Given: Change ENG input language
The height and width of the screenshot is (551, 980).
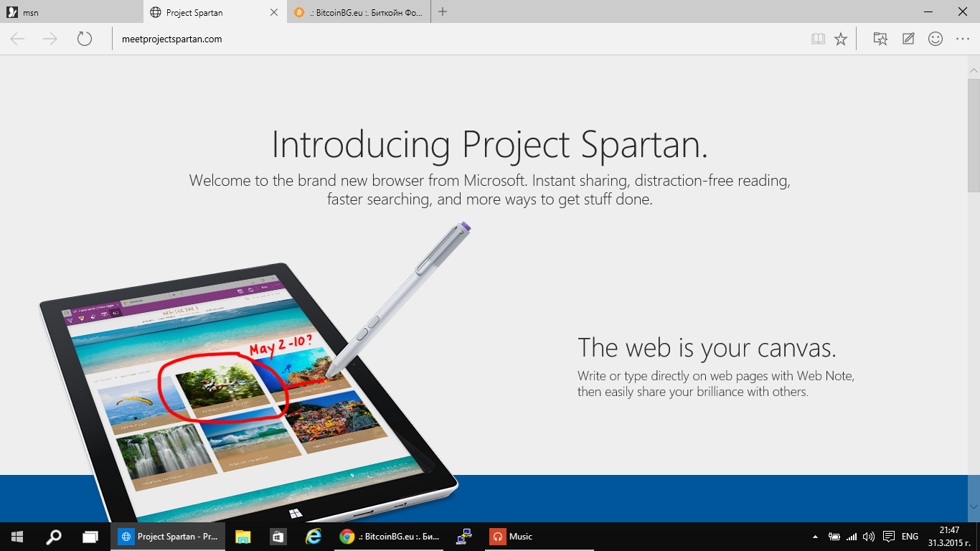Looking at the screenshot, I should click(910, 537).
